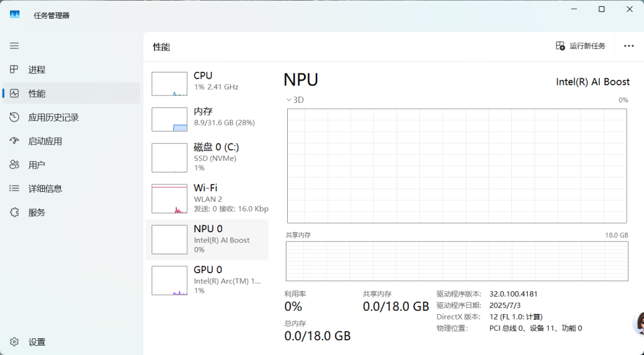
Task: Click the WLAN 2 Wi-Fi label
Action: coord(208,199)
